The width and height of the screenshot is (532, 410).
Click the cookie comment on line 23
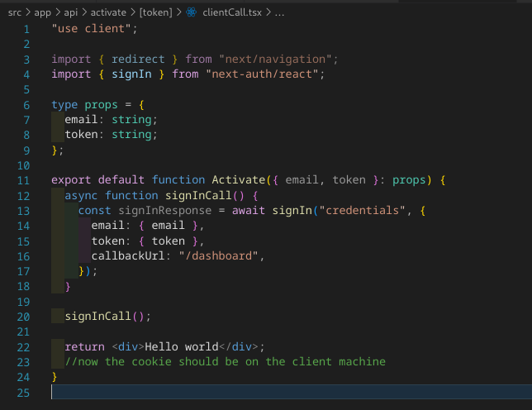(x=226, y=362)
